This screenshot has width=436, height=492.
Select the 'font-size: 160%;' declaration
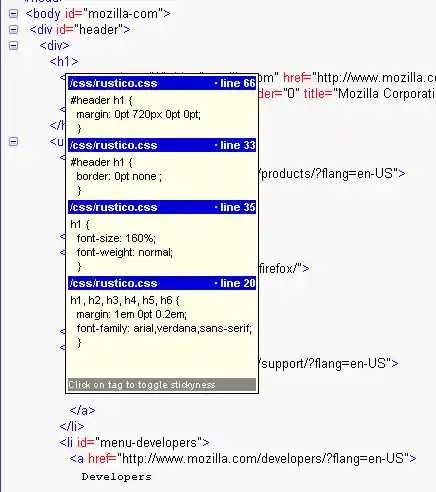pyautogui.click(x=116, y=238)
